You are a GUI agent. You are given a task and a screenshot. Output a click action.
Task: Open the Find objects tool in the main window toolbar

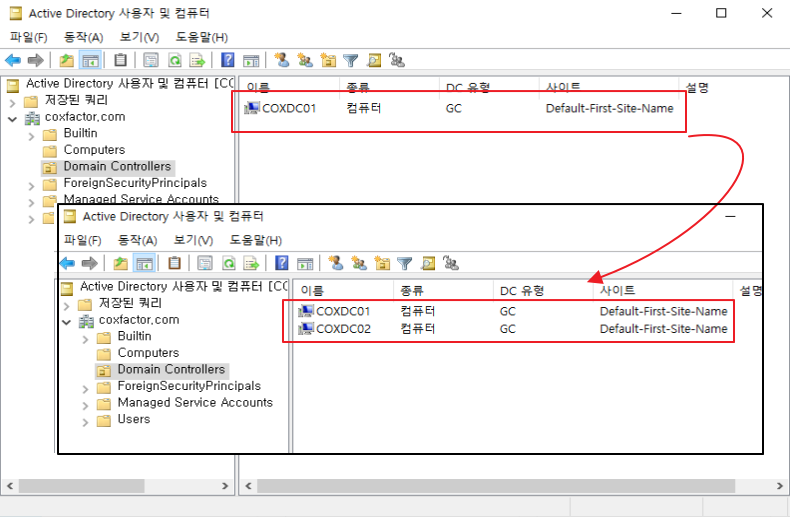[x=374, y=61]
